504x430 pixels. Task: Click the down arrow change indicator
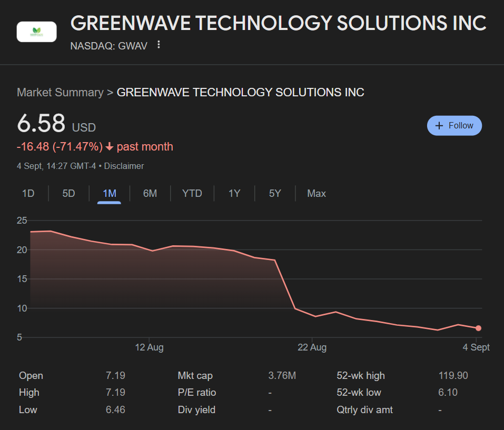[110, 147]
